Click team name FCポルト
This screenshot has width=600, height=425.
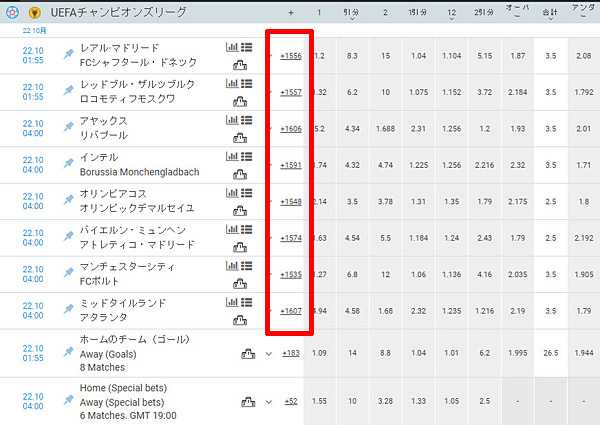[99, 281]
